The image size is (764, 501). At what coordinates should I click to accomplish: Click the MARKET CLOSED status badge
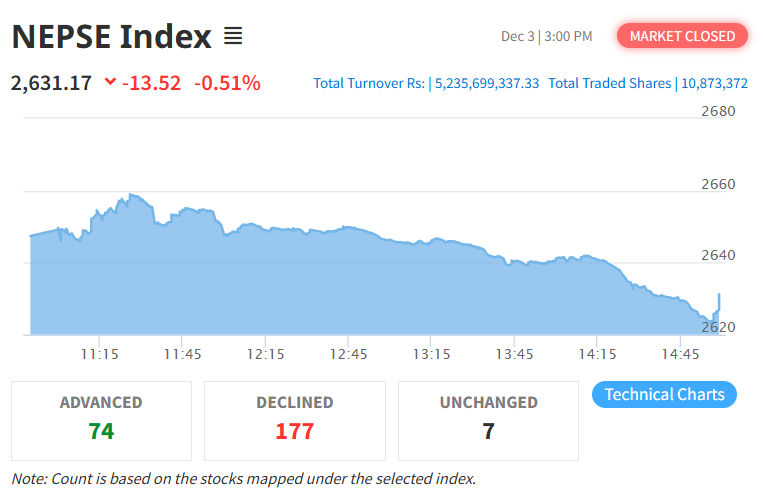(x=683, y=36)
